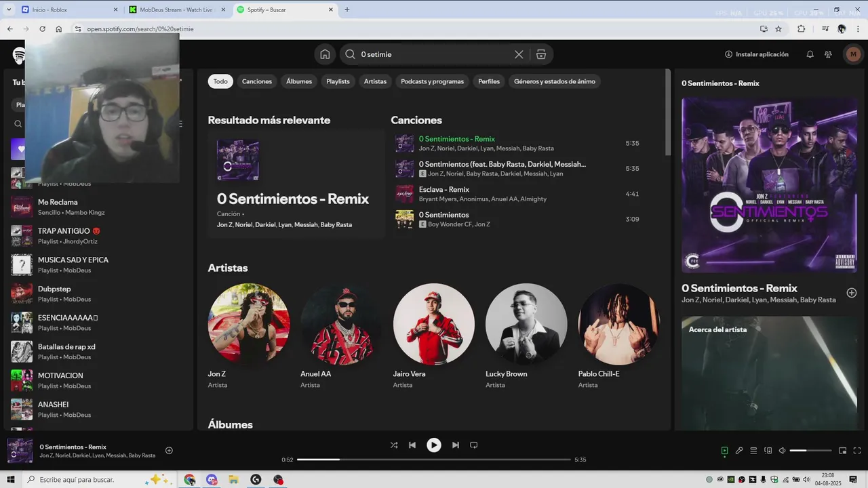
Task: Toggle the Now Playing view icon
Action: [x=724, y=451]
